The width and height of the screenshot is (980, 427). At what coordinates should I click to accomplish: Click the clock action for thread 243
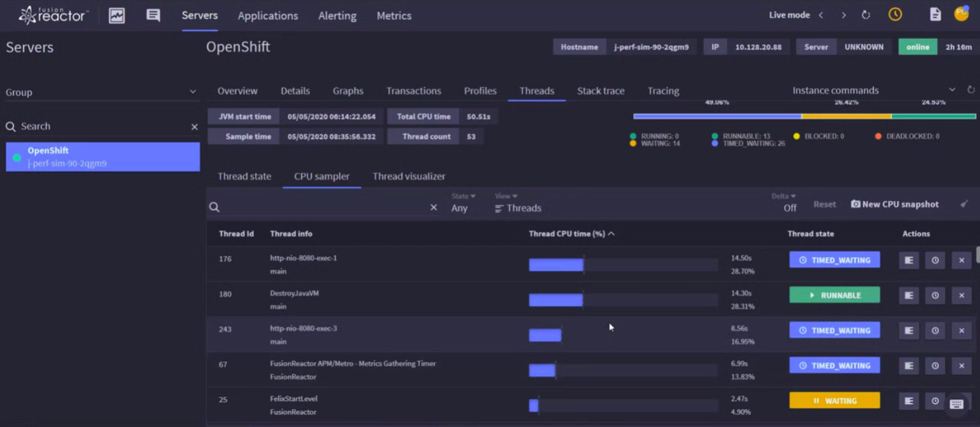(x=935, y=330)
